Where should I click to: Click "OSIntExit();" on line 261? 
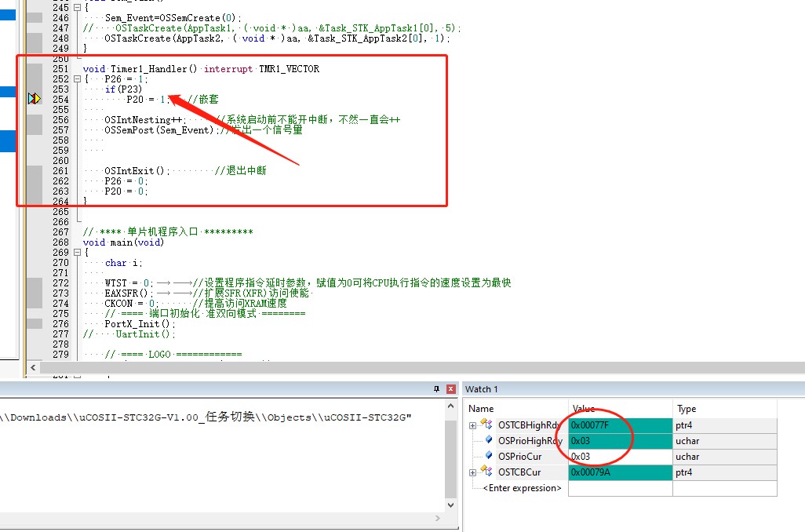coord(137,170)
